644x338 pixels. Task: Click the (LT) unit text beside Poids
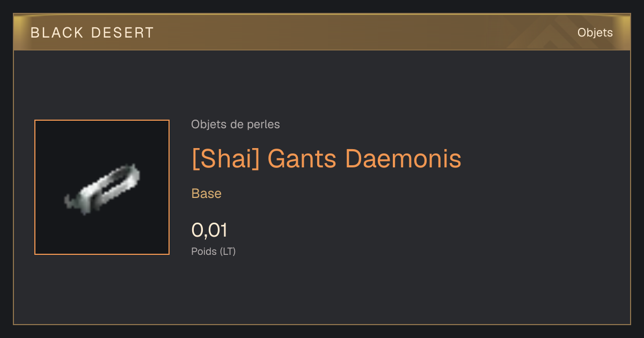coord(228,251)
